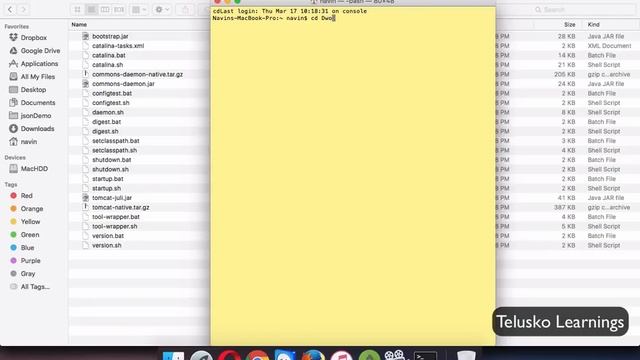Go forward in Finder with the forward arrow
Viewport: 640px width, 360px height.
coord(24,9)
